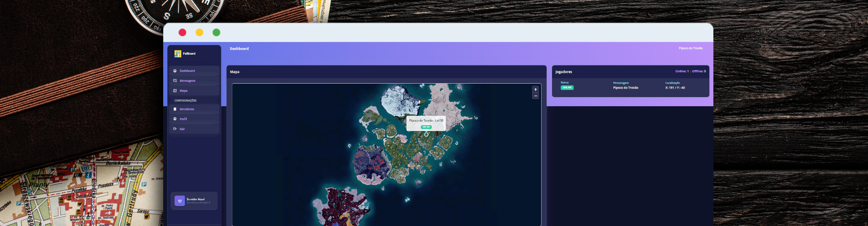Open the Perfil page via user icon

click(175, 119)
